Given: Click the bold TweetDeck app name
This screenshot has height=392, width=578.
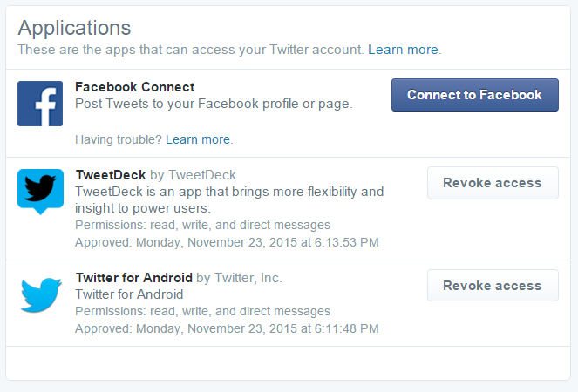Looking at the screenshot, I should click(111, 175).
